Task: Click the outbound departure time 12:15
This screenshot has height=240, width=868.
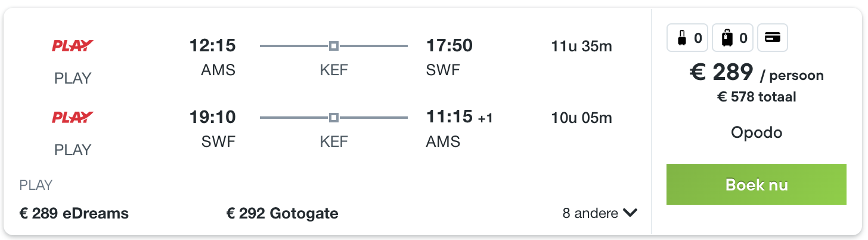Action: [212, 45]
